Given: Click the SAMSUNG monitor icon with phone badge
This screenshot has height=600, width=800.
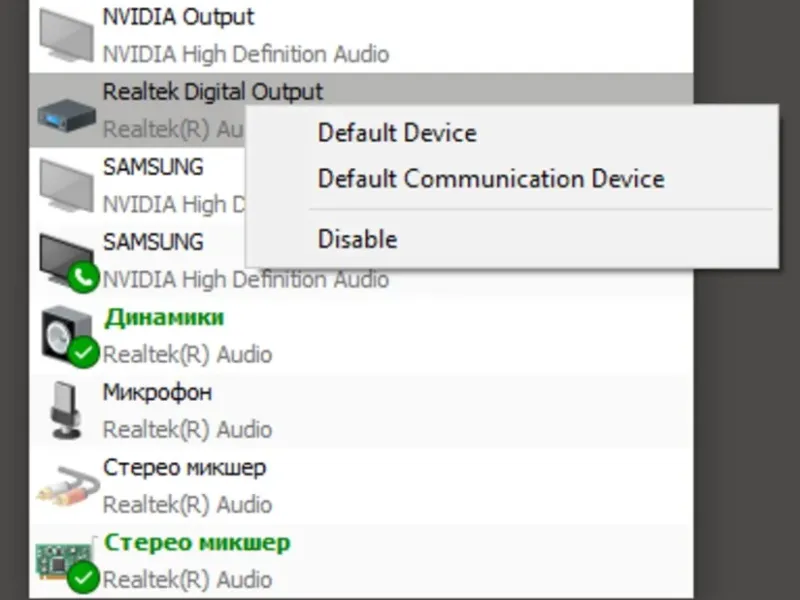Looking at the screenshot, I should coord(65,258).
